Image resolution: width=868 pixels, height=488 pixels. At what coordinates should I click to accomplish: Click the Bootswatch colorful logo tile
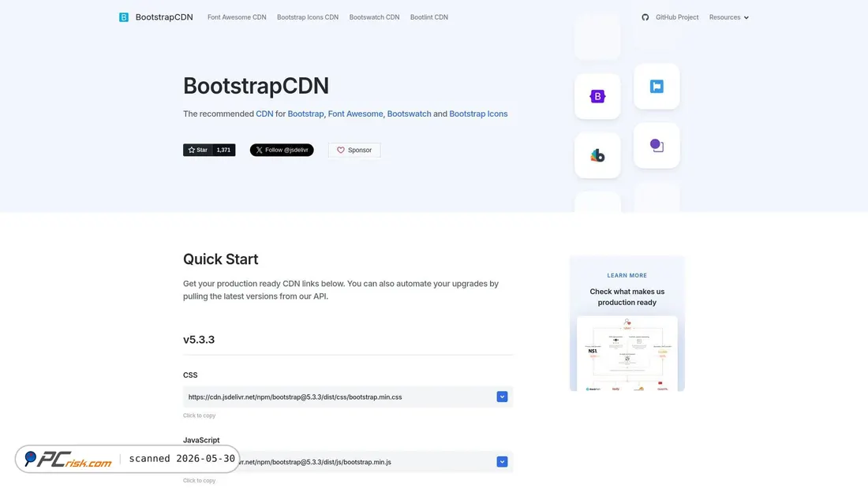coord(597,155)
